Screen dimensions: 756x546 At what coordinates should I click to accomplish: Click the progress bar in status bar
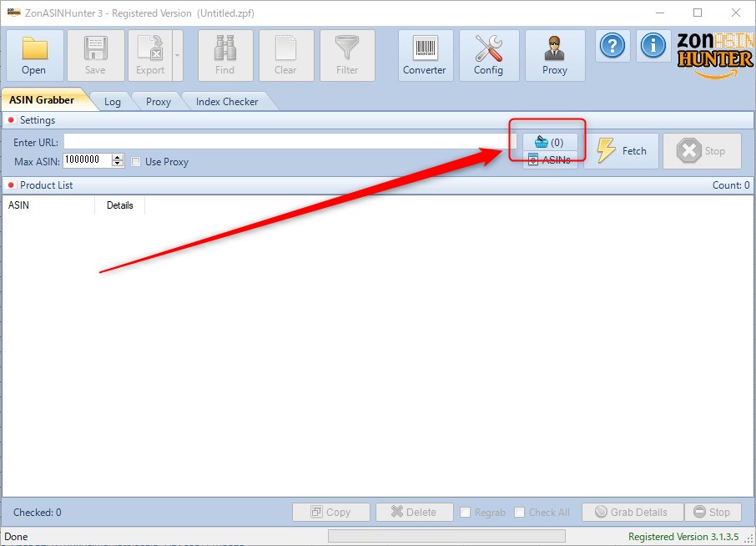coord(446,536)
